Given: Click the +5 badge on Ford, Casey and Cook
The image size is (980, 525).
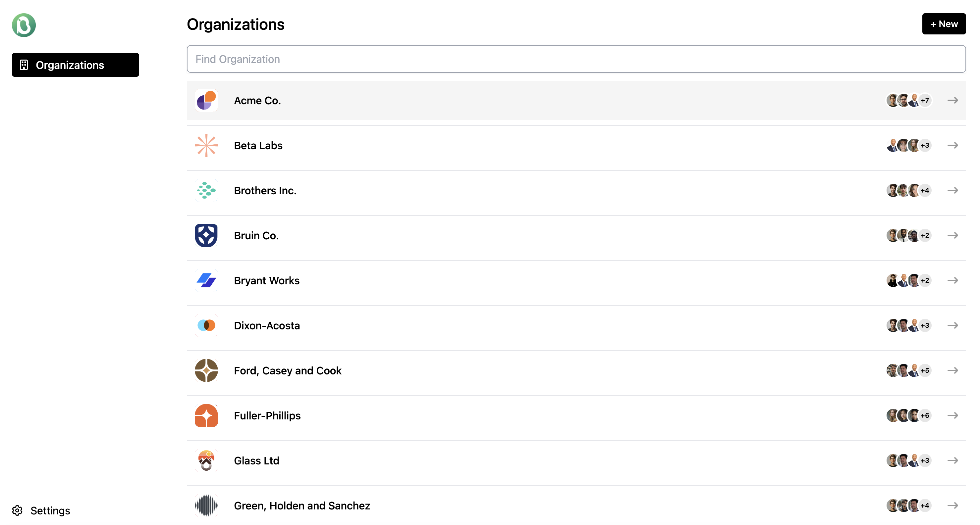Looking at the screenshot, I should click(925, 370).
